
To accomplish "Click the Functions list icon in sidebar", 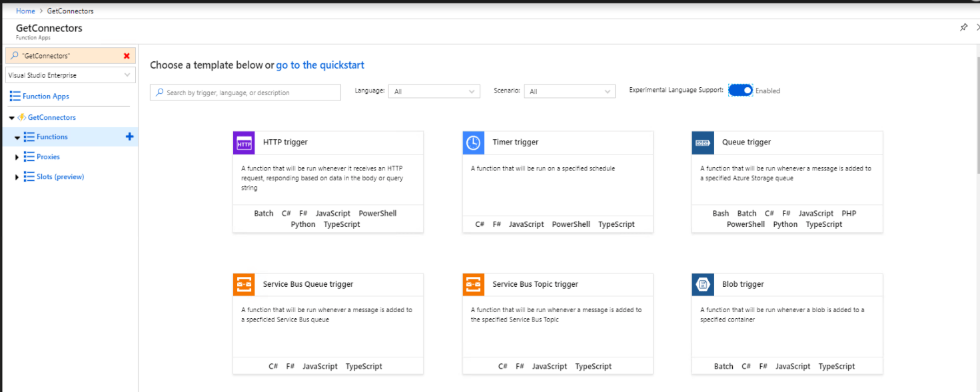I will coord(29,136).
